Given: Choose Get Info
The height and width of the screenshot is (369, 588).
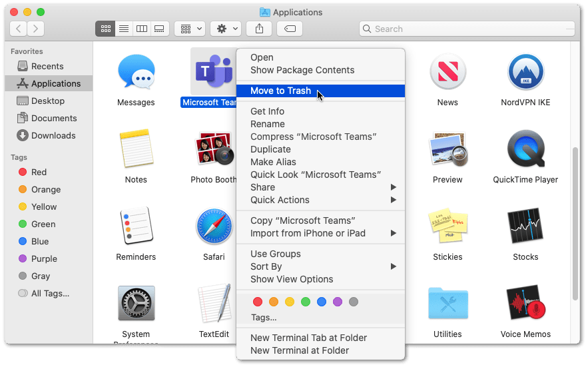Looking at the screenshot, I should coord(320,111).
